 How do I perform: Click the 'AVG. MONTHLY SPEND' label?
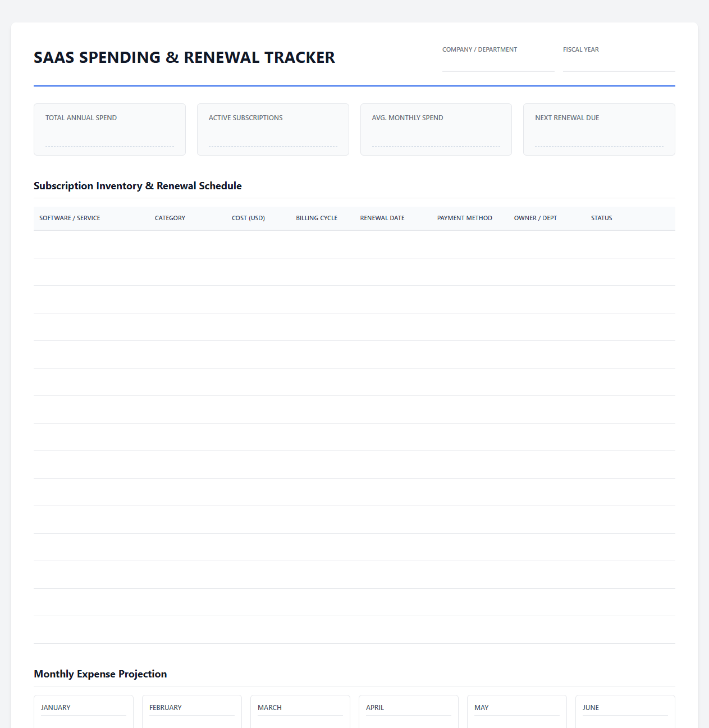[408, 118]
